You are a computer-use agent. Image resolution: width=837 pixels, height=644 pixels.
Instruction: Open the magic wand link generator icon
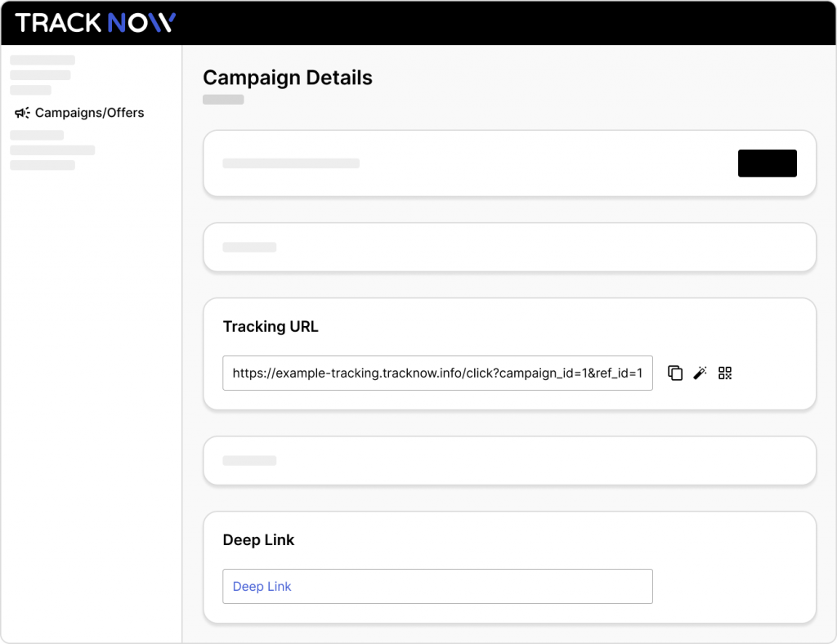pos(700,373)
